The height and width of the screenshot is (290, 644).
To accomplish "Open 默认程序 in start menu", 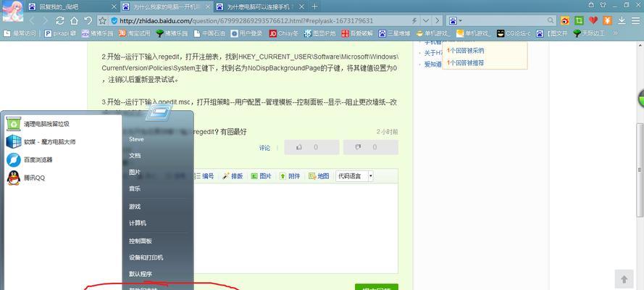I will point(141,274).
